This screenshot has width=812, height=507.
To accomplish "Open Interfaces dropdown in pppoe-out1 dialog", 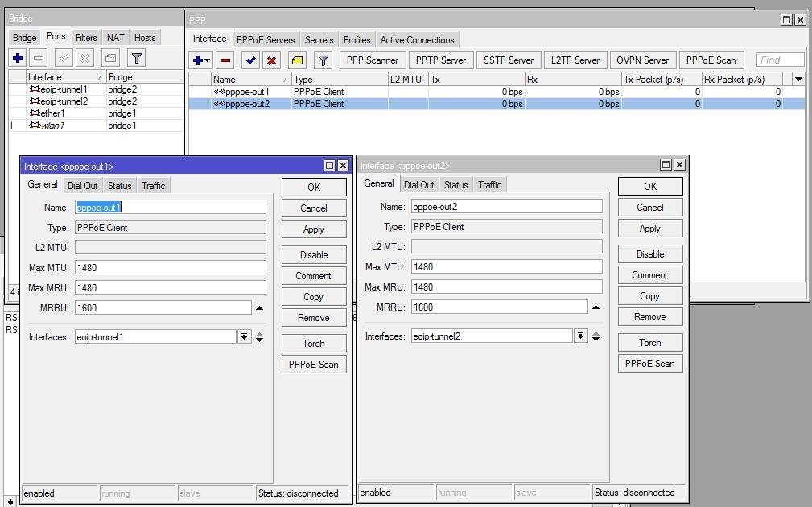I will (244, 337).
